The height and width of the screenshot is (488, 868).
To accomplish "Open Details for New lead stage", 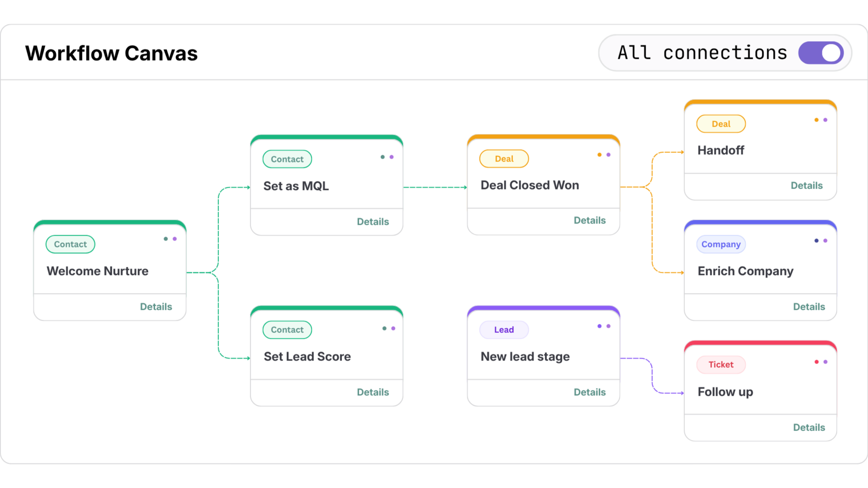I will [589, 392].
